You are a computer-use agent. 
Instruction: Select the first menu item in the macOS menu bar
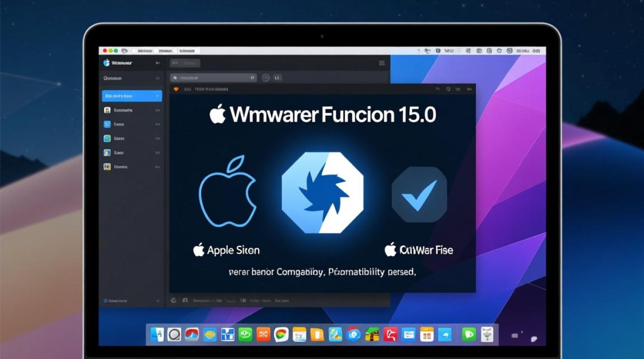click(142, 51)
